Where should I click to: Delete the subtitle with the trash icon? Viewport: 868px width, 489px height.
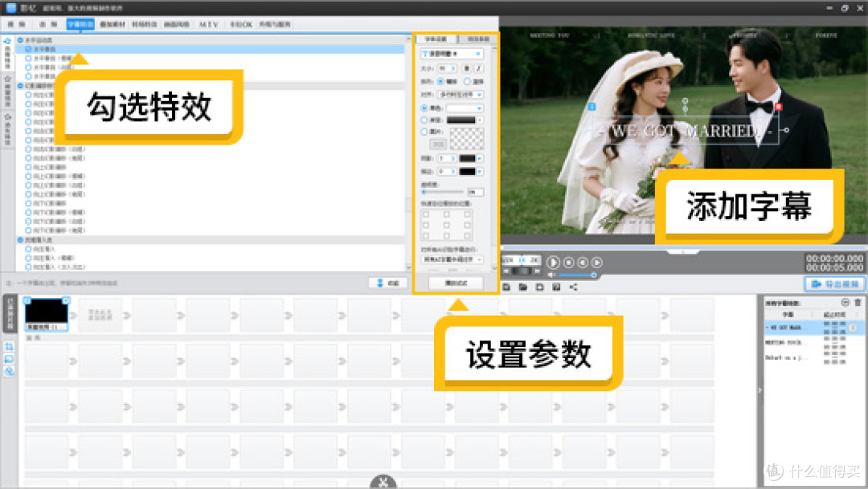tap(858, 303)
